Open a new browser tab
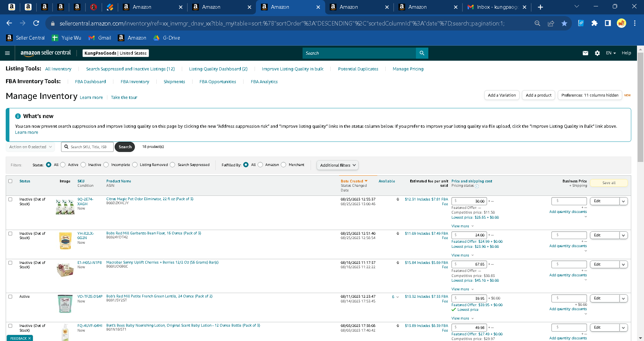 [x=540, y=7]
